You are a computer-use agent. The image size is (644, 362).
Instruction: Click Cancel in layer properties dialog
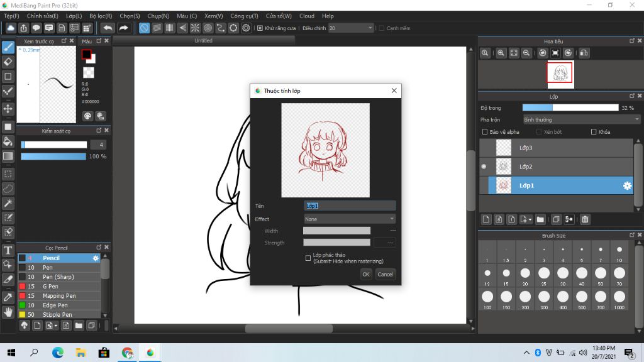point(386,274)
